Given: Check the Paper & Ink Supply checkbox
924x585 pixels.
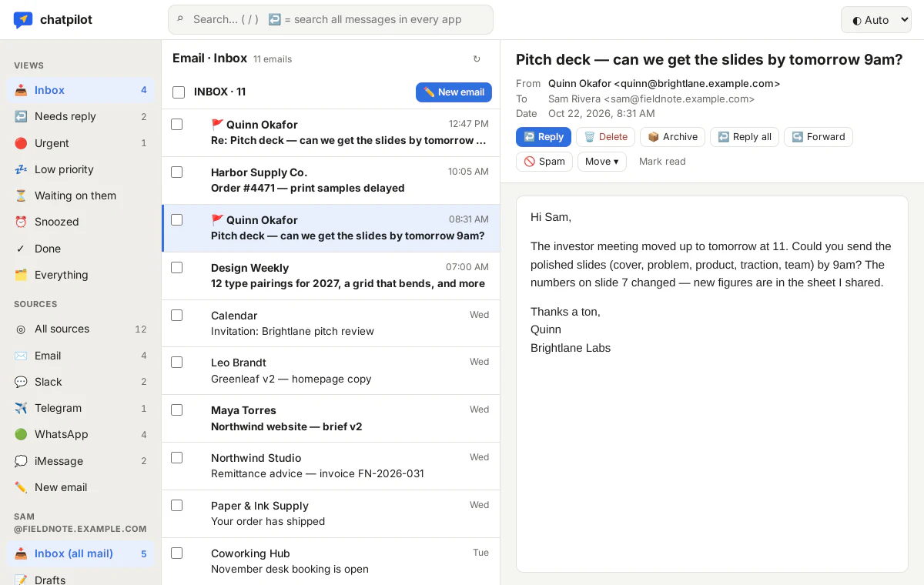Looking at the screenshot, I should click(x=176, y=505).
